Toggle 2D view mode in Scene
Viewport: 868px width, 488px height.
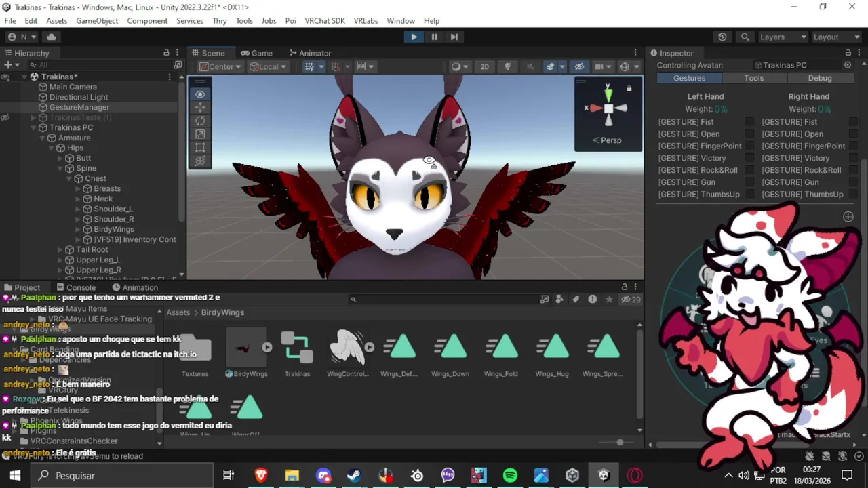pos(484,66)
